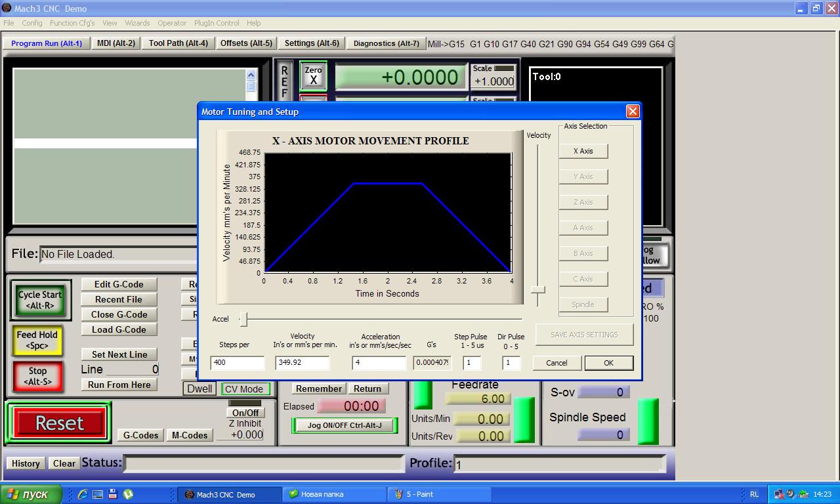
Task: Click SAVE AXIS SETTINGS in the dialog
Action: [x=584, y=335]
